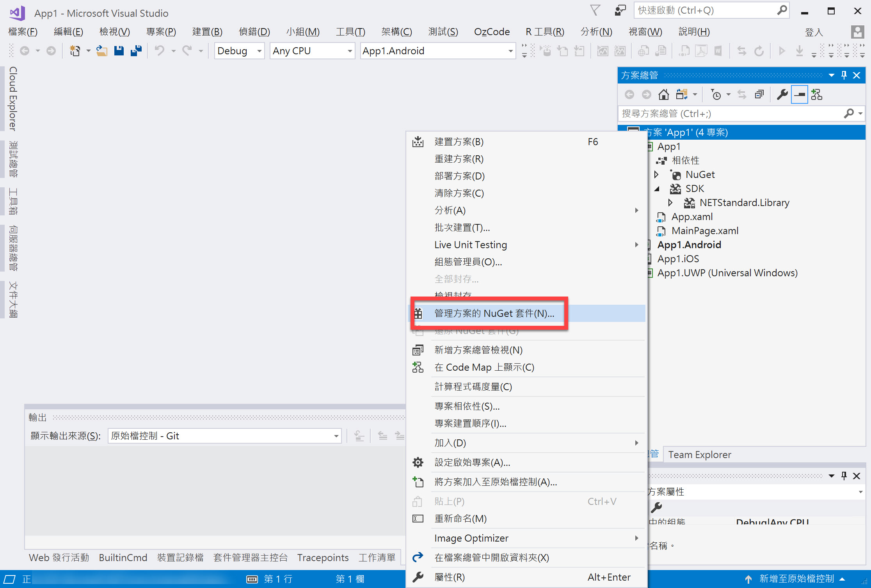This screenshot has width=871, height=588.
Task: Open the Undo history dropdown arrow
Action: (x=173, y=51)
